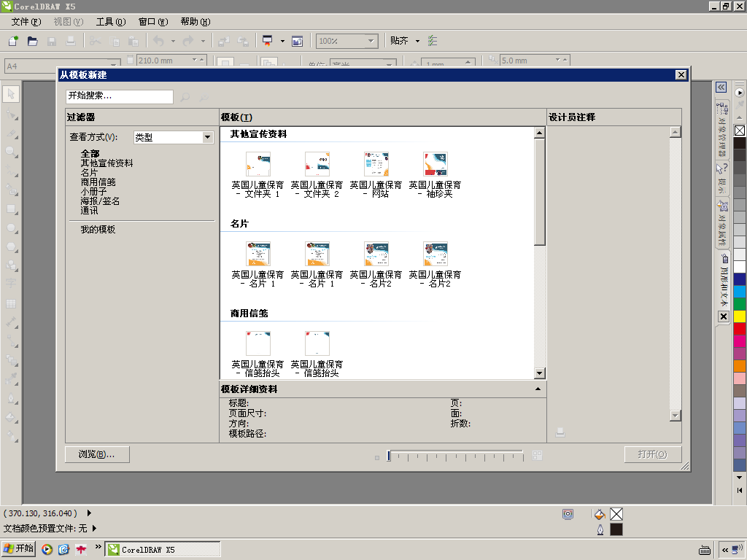
Task: Filter by 商用信笺 category
Action: click(98, 182)
